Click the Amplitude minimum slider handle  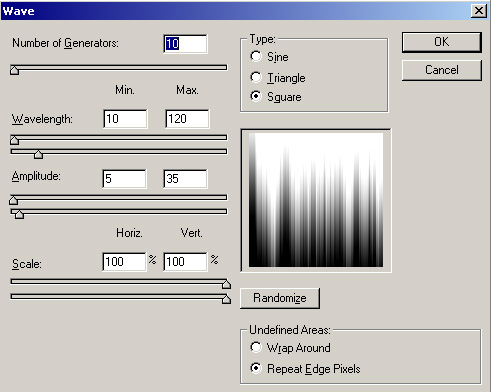click(x=13, y=200)
